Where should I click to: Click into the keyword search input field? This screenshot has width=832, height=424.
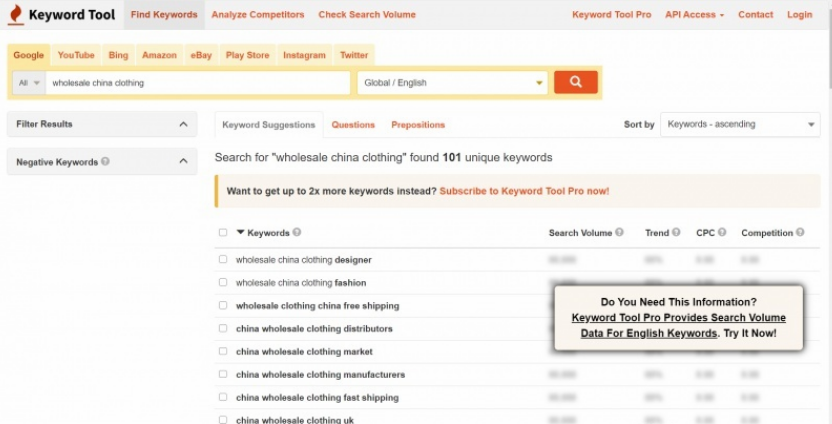tap(197, 83)
